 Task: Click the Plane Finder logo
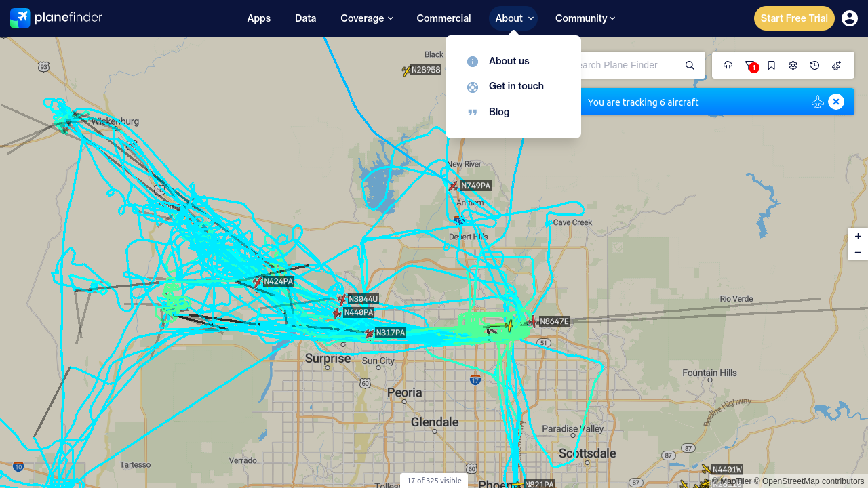(x=56, y=18)
